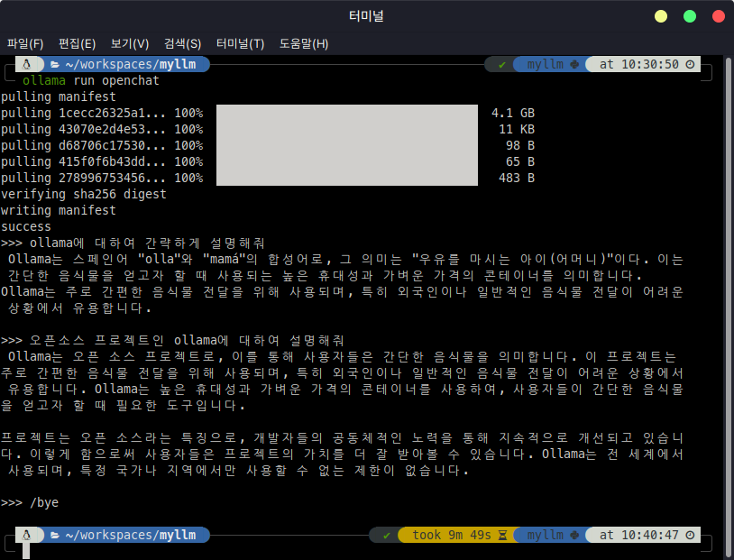734x560 pixels.
Task: Click the '11 KB' size value
Action: point(517,129)
